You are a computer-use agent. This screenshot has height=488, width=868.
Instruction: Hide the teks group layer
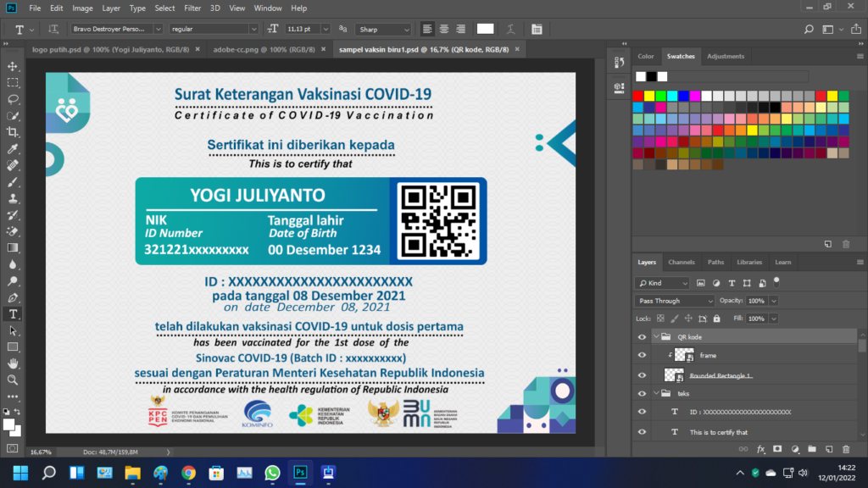click(x=642, y=393)
